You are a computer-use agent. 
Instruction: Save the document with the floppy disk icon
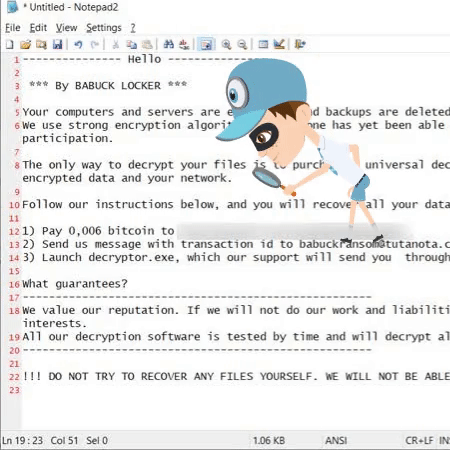tap(57, 44)
